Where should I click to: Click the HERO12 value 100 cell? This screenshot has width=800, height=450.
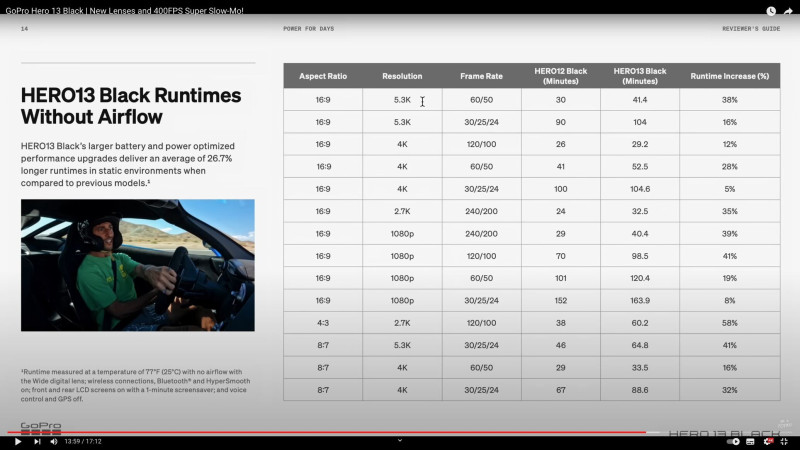(x=561, y=189)
